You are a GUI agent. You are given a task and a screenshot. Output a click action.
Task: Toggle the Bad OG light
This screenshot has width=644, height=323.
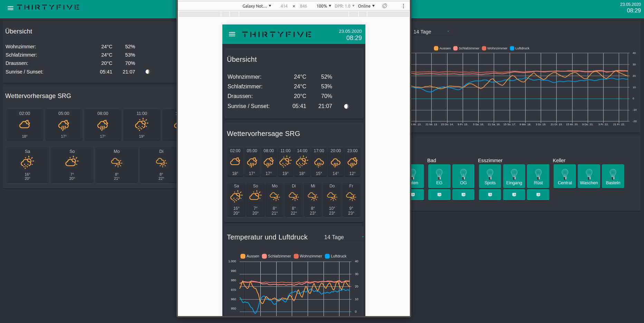(463, 176)
